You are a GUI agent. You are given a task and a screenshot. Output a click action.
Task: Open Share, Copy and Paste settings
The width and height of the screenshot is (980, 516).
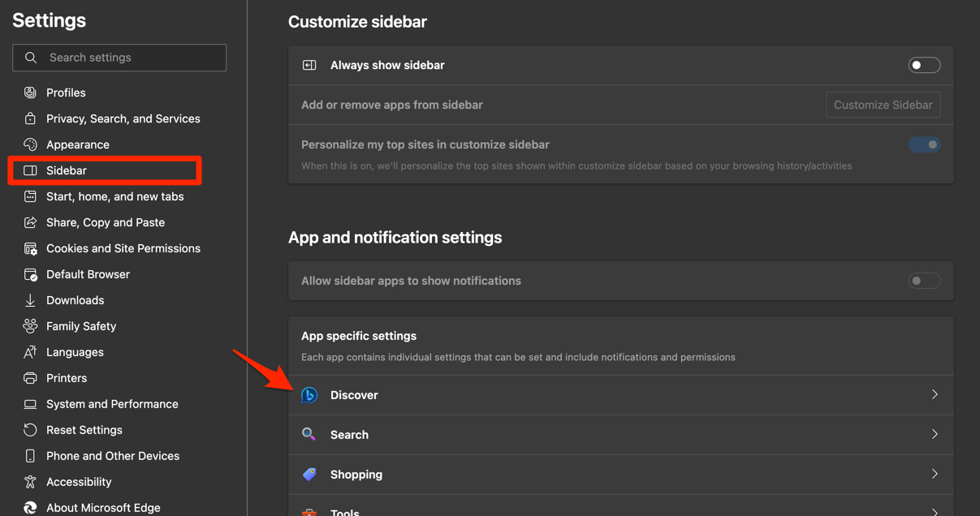106,222
